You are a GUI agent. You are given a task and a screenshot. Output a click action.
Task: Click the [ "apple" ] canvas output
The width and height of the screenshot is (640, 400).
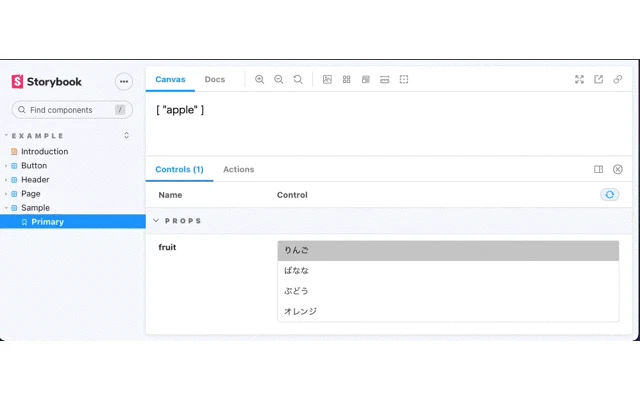180,110
